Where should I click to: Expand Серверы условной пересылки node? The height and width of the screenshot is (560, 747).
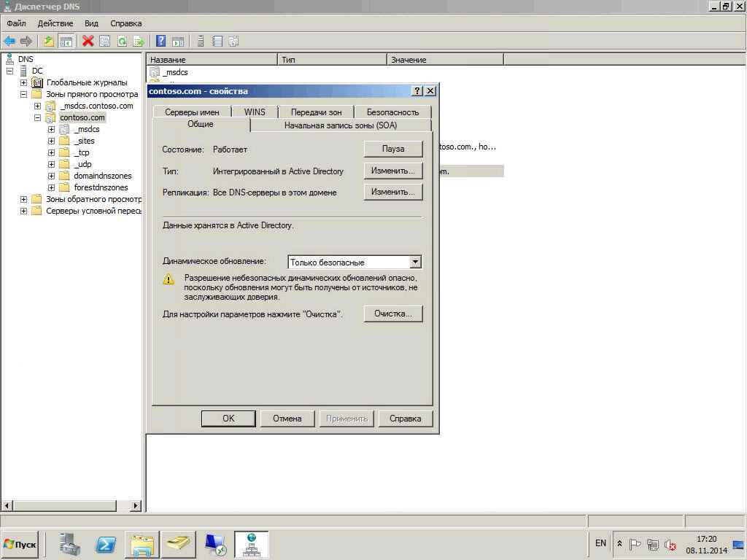pos(23,211)
